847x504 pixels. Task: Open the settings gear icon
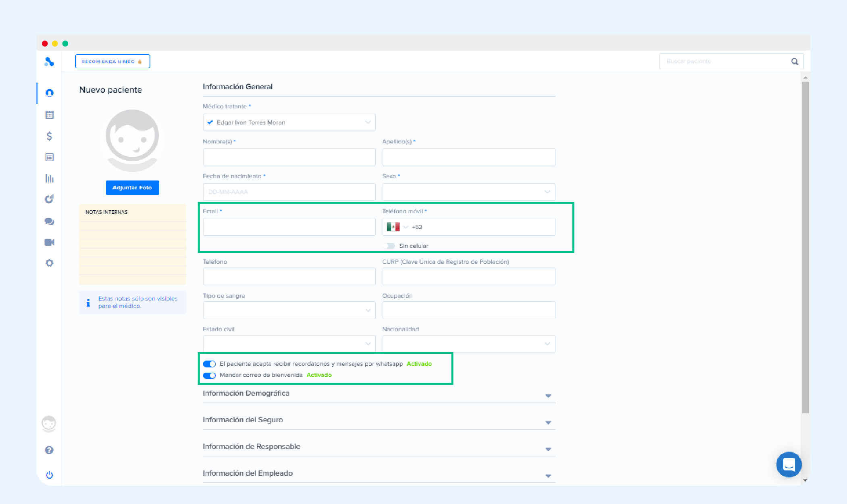[x=49, y=263]
